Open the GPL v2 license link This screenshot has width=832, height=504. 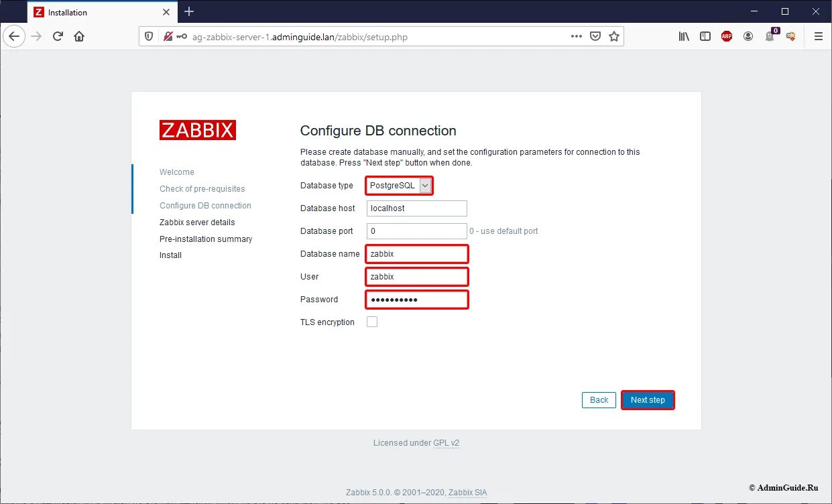click(446, 443)
